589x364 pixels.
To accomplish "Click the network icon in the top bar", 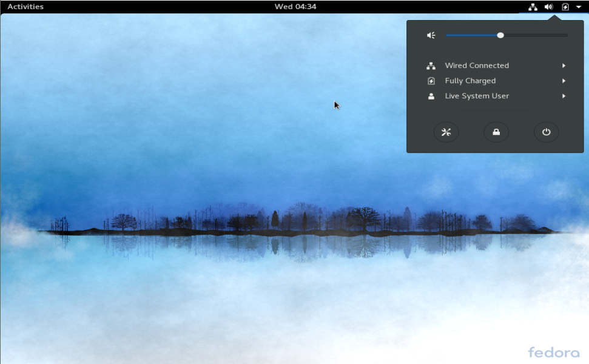I will 533,7.
